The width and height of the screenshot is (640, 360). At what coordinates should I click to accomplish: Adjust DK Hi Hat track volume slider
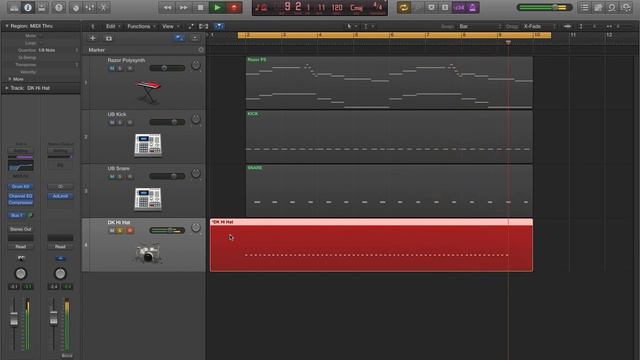point(167,231)
